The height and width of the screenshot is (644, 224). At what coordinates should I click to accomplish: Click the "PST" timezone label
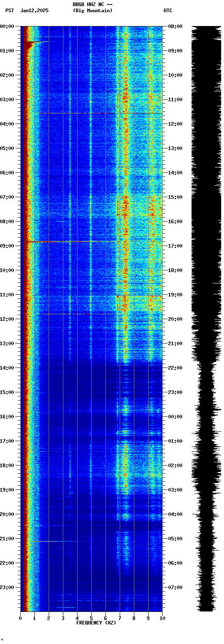point(9,11)
